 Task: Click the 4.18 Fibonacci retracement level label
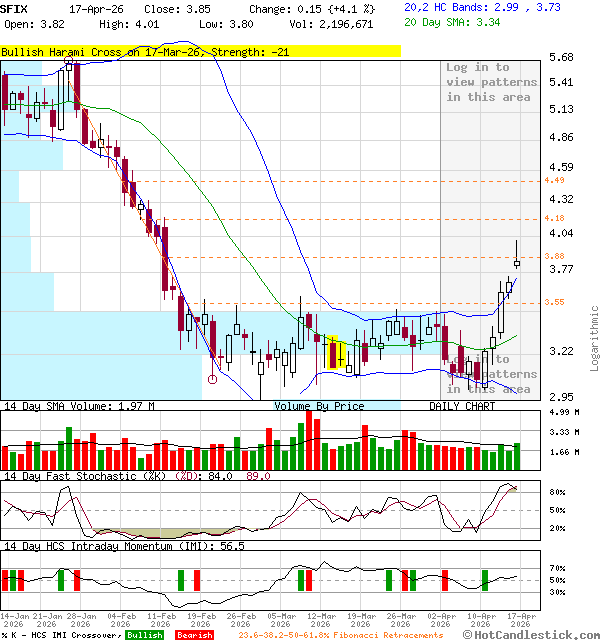pyautogui.click(x=555, y=217)
